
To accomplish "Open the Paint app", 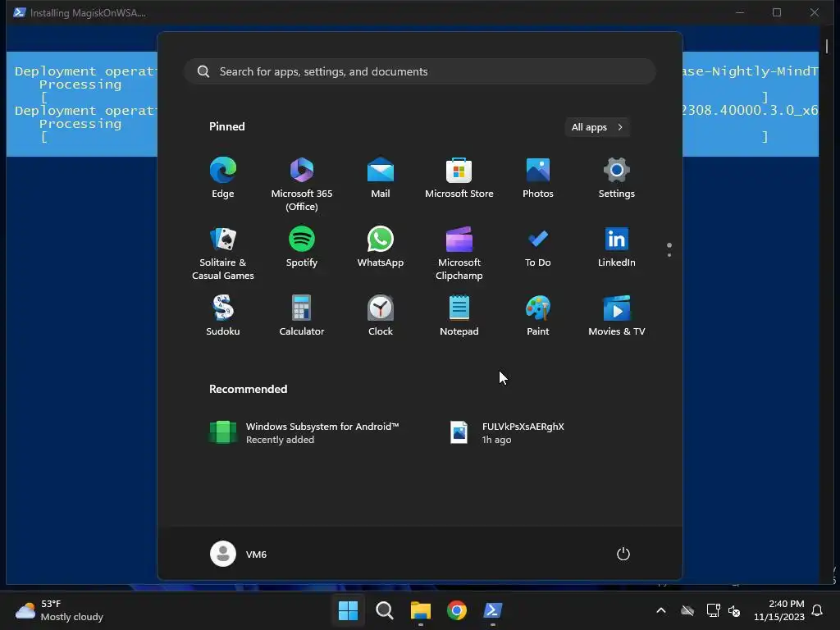I will (x=538, y=316).
